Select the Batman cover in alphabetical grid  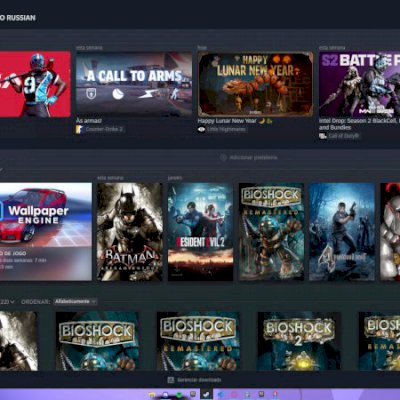point(19,341)
